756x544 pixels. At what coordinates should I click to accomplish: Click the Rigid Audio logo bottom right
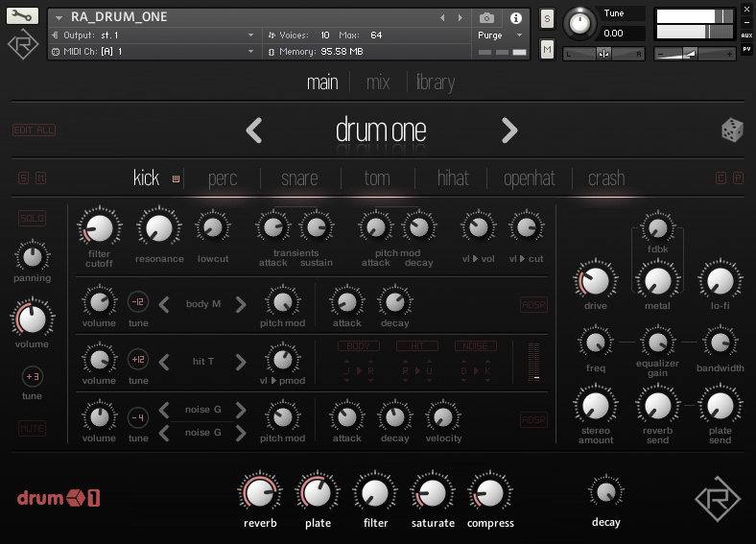point(718,499)
